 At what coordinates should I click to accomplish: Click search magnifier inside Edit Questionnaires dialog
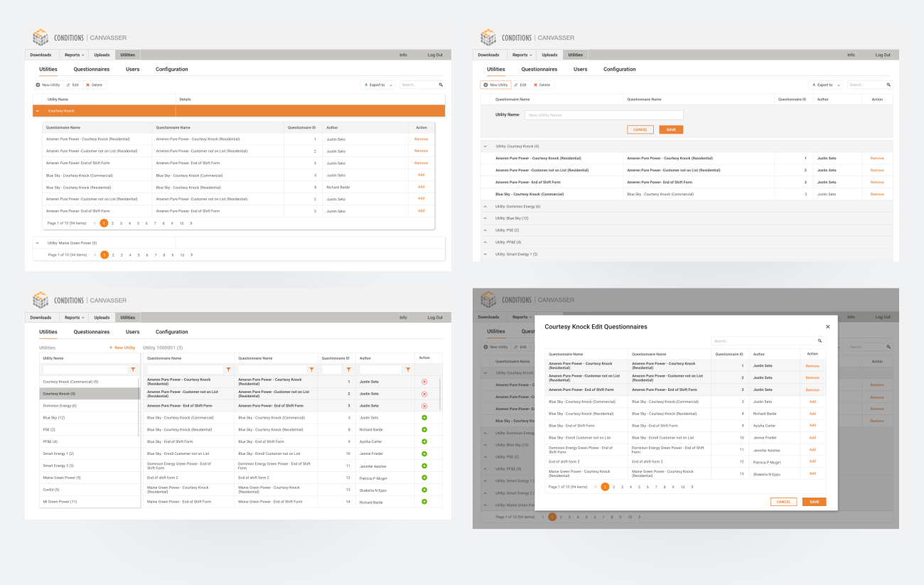tap(820, 341)
